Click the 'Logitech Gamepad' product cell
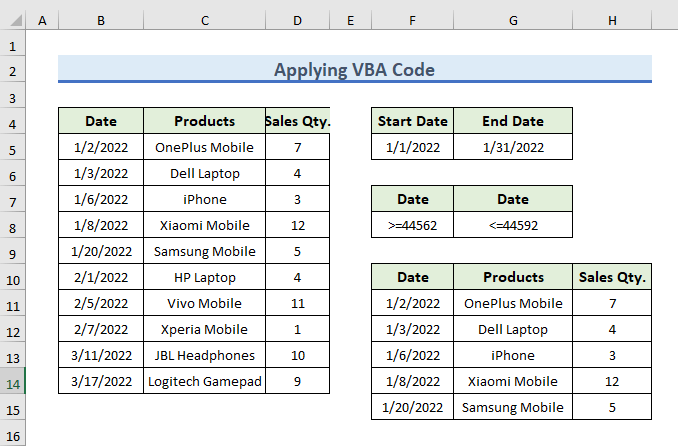 click(x=204, y=381)
